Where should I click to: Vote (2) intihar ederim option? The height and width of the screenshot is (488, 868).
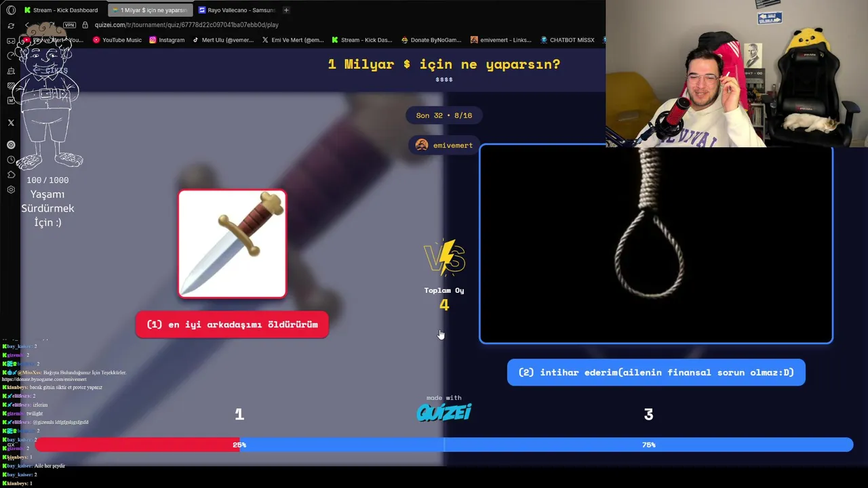tap(656, 372)
